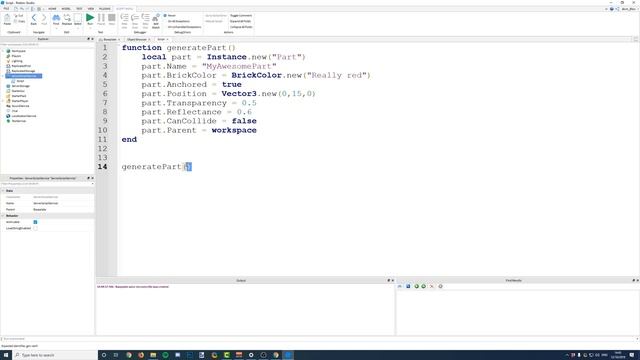Select Workspace in the Explorer tree
Viewport: 640px width, 360px height.
point(18,51)
